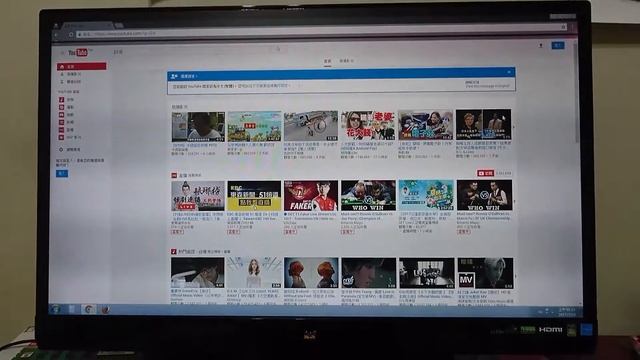Click the blue sign-in button in sidebar
This screenshot has width=640, height=360.
point(62,173)
